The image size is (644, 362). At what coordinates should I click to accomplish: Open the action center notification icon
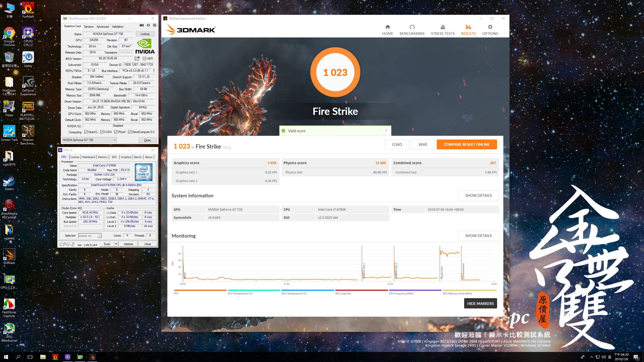pyautogui.click(x=636, y=357)
